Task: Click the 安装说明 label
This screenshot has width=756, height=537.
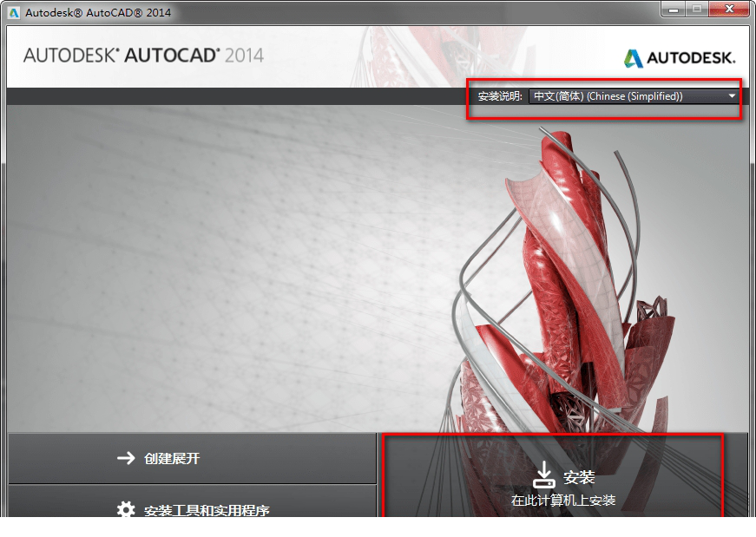Action: (x=500, y=96)
